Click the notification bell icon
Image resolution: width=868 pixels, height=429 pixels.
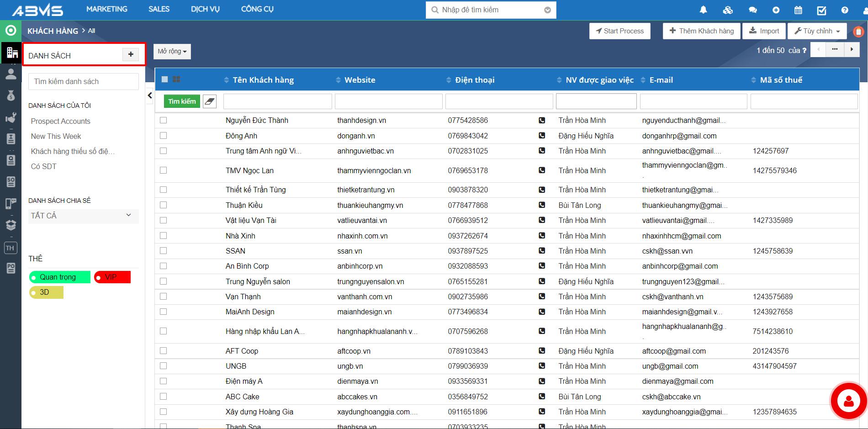pyautogui.click(x=704, y=10)
